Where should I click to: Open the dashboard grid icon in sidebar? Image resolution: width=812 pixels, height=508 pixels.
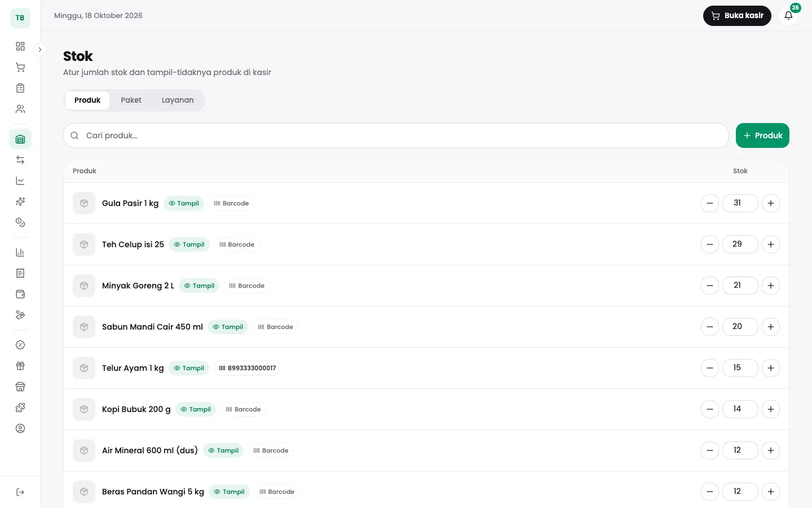click(x=20, y=46)
